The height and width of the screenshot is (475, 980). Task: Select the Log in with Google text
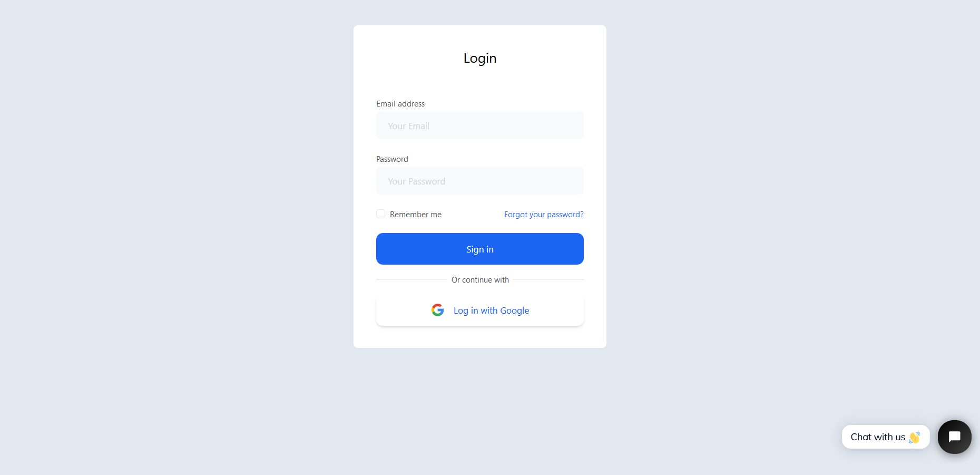491,311
